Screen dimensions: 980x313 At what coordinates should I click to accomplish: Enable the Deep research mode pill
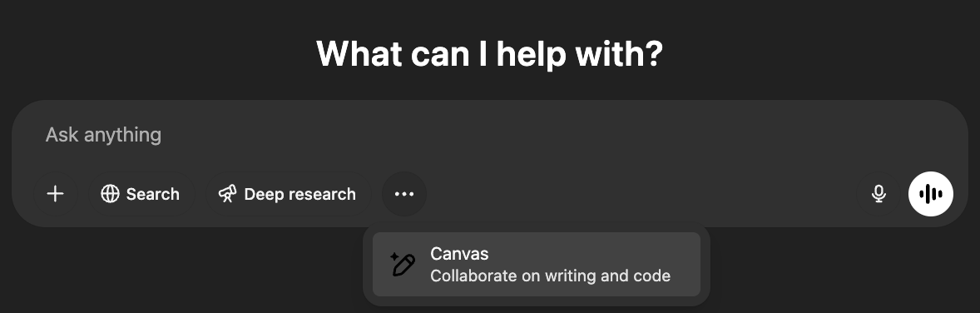click(288, 194)
